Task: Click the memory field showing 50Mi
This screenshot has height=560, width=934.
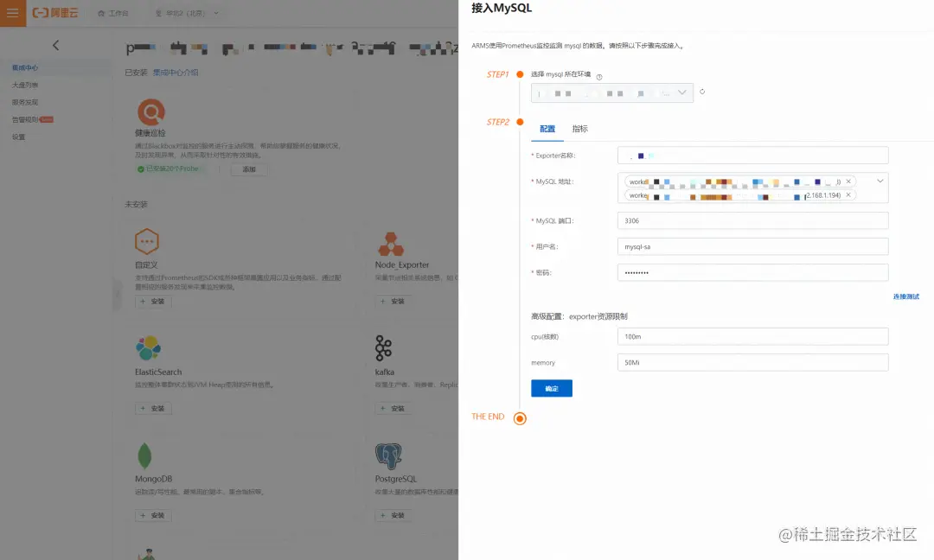Action: 753,362
